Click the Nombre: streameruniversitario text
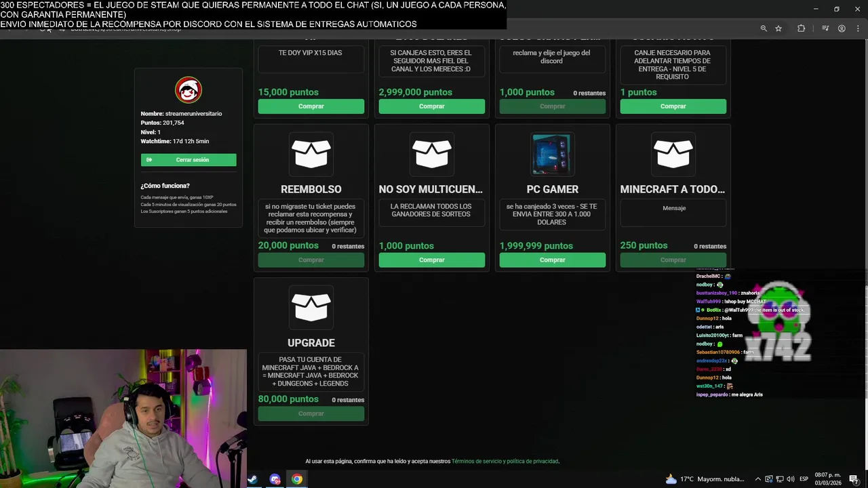Screen dimensions: 868x488 [x=181, y=113]
